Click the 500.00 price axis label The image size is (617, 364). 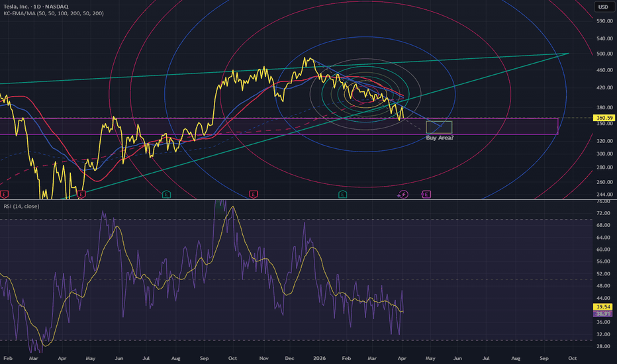604,54
